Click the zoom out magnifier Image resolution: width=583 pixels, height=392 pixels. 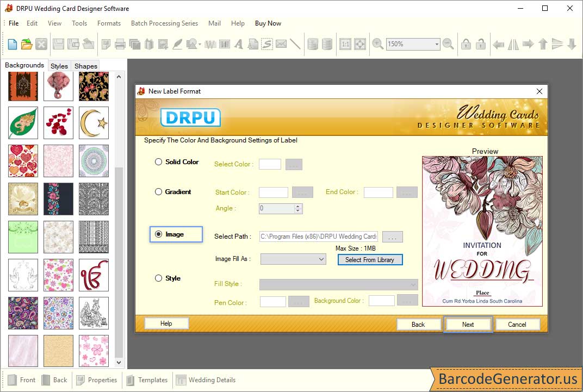tap(448, 44)
